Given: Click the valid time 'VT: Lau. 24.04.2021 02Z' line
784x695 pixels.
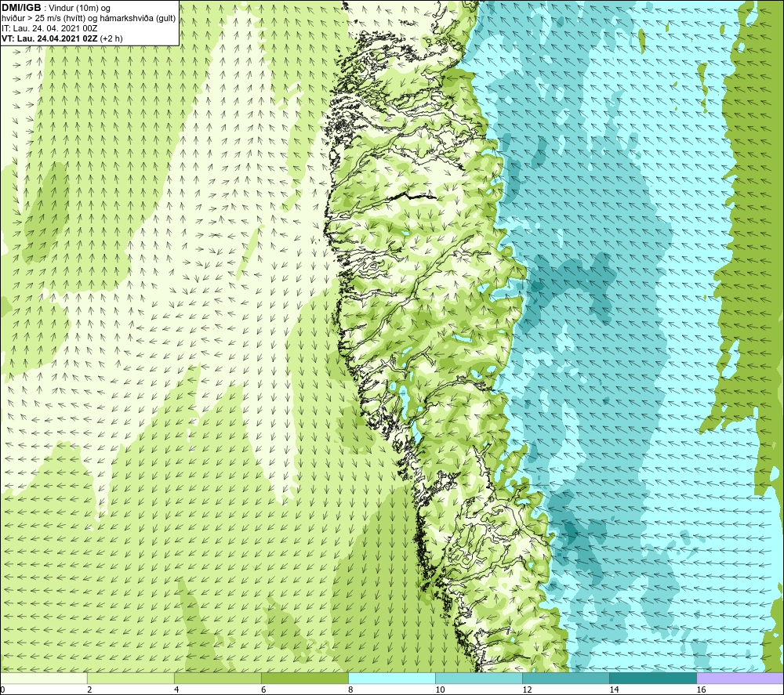Looking at the screenshot, I should pos(62,38).
